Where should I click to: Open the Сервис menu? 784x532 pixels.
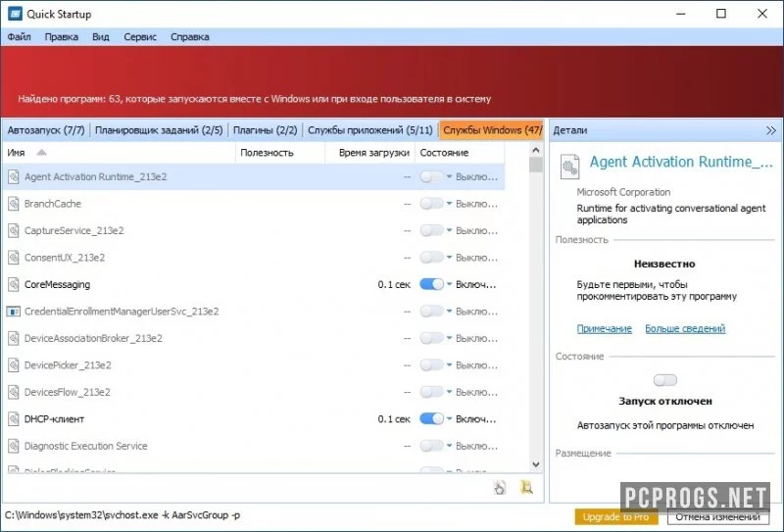point(140,37)
